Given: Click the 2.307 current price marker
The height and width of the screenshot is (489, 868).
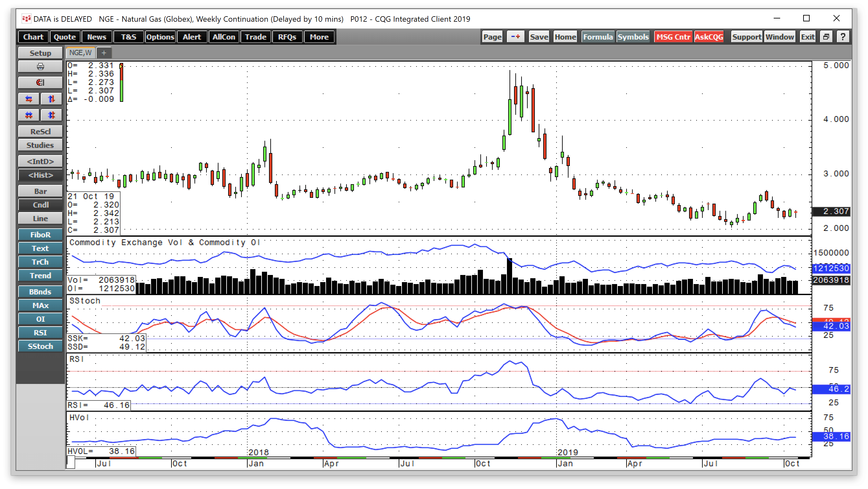Looking at the screenshot, I should click(831, 211).
